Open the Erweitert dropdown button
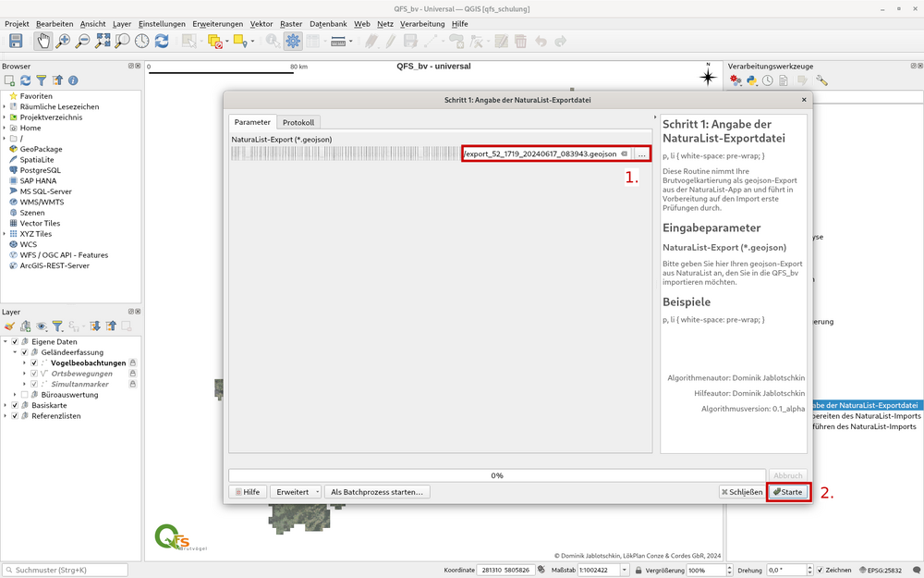 click(x=296, y=492)
